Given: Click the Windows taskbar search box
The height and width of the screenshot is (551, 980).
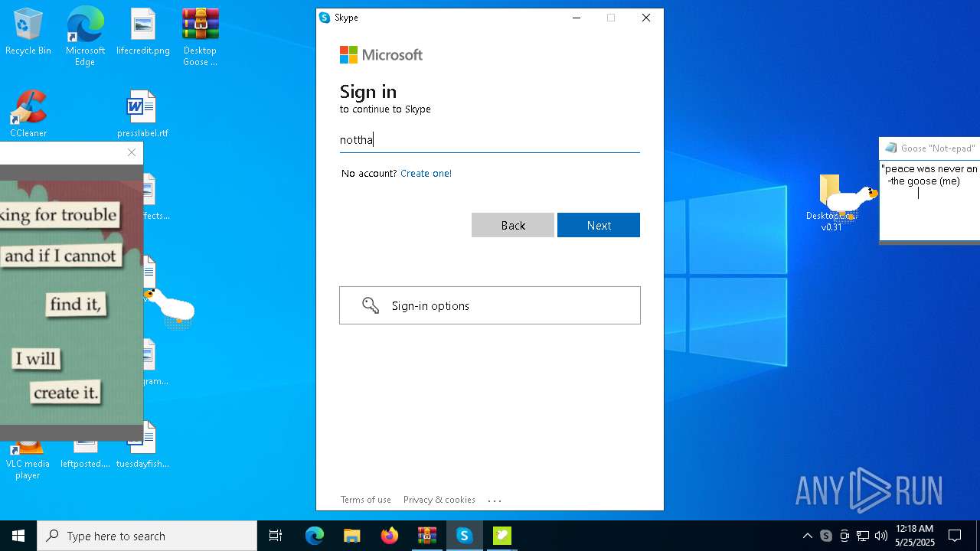Looking at the screenshot, I should pos(147,536).
